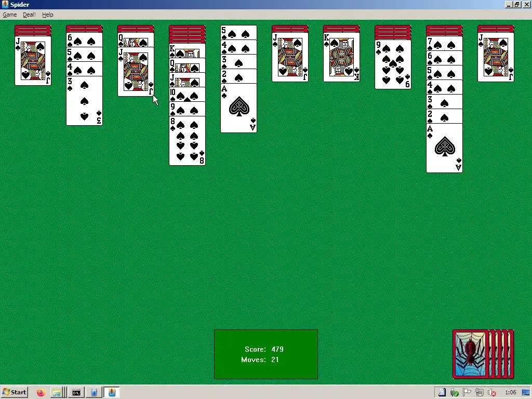Click the Spider taskbar button
Image resolution: width=532 pixels, height=399 pixels.
click(112, 393)
